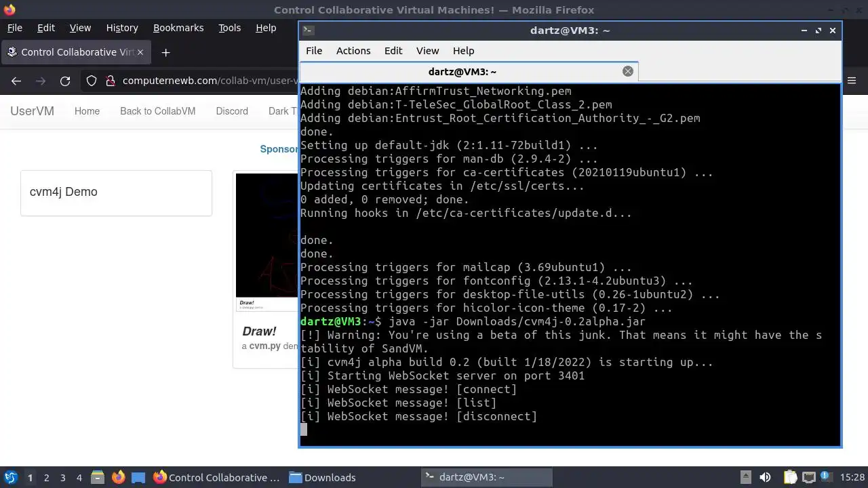Open the start menu bird icon
The height and width of the screenshot is (488, 868).
(x=11, y=477)
